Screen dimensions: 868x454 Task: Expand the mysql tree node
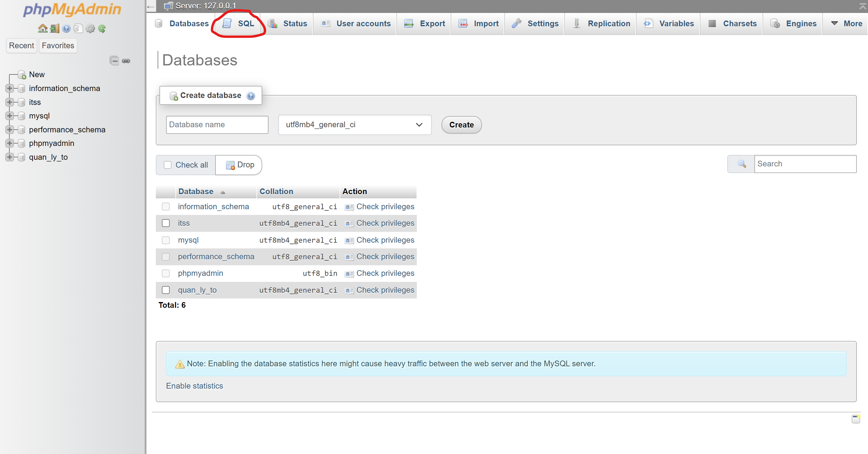[x=9, y=116]
